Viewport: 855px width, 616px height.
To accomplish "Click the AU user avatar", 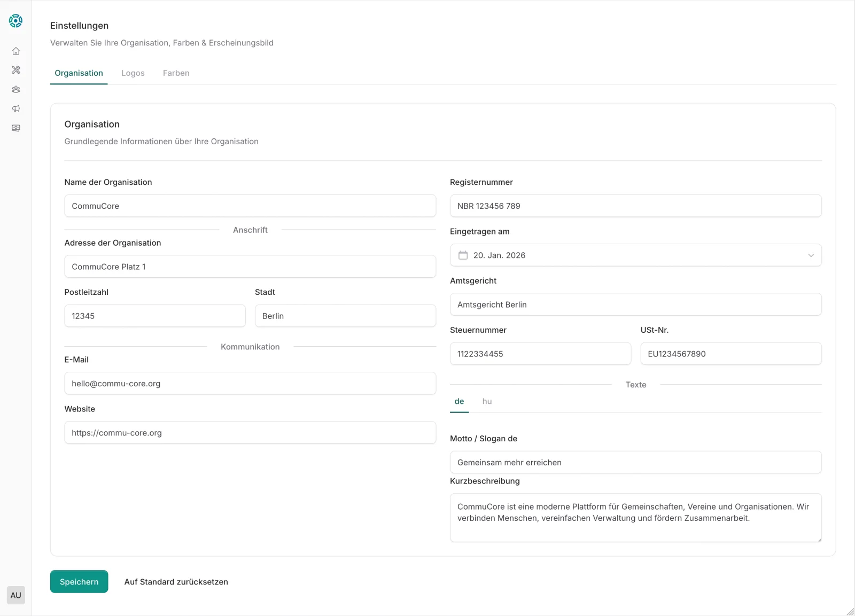I will coord(15,595).
